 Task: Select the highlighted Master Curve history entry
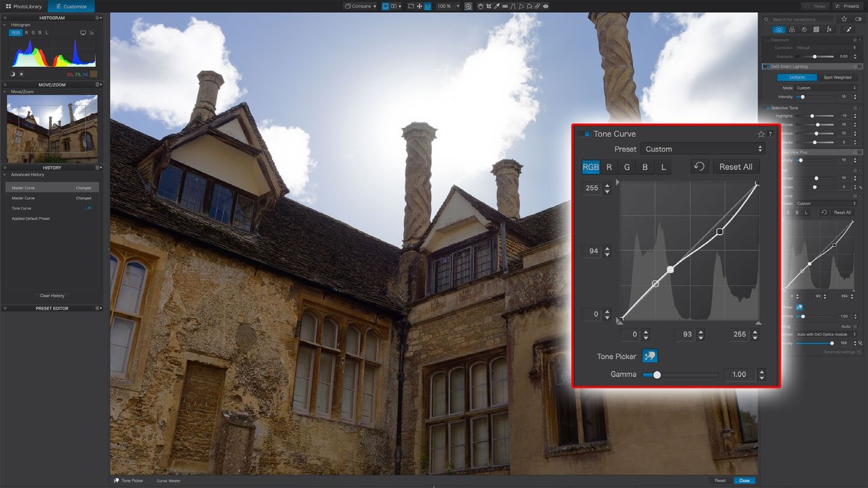point(52,188)
